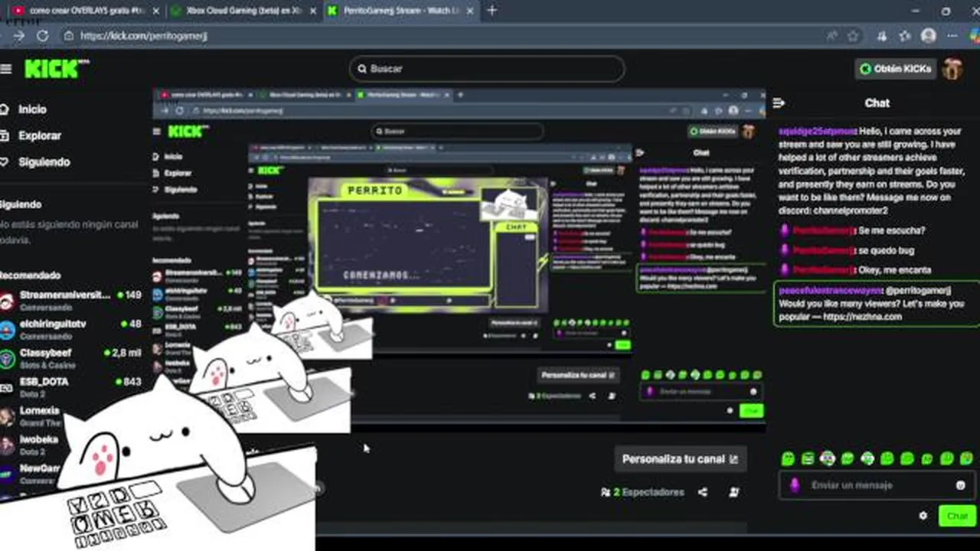Click the 2 Espectadores viewer count

pos(643,492)
